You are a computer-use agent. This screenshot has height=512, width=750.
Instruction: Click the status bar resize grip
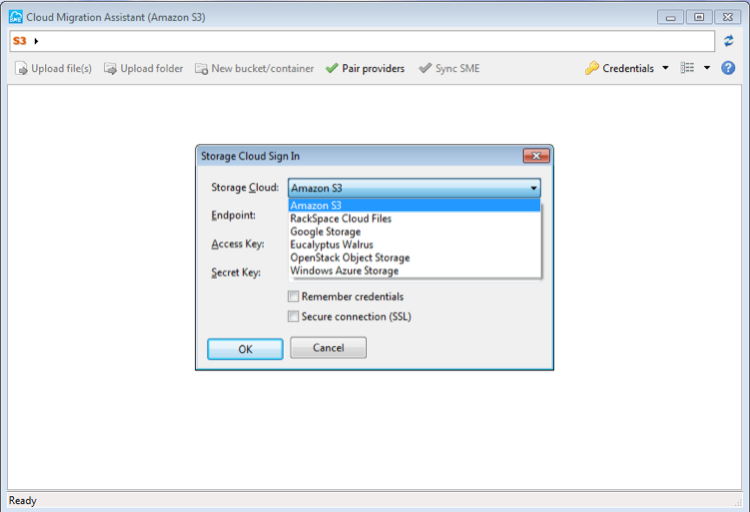tap(737, 501)
